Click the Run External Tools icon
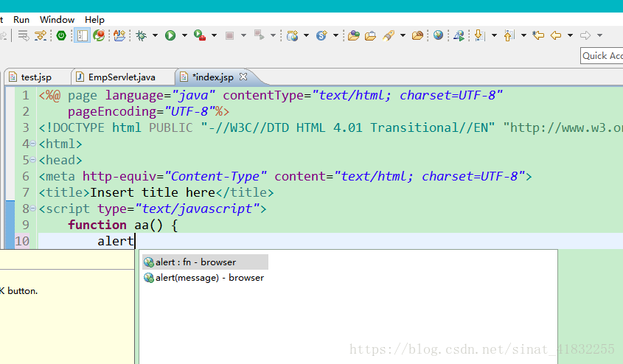The height and width of the screenshot is (364, 623). (200, 35)
